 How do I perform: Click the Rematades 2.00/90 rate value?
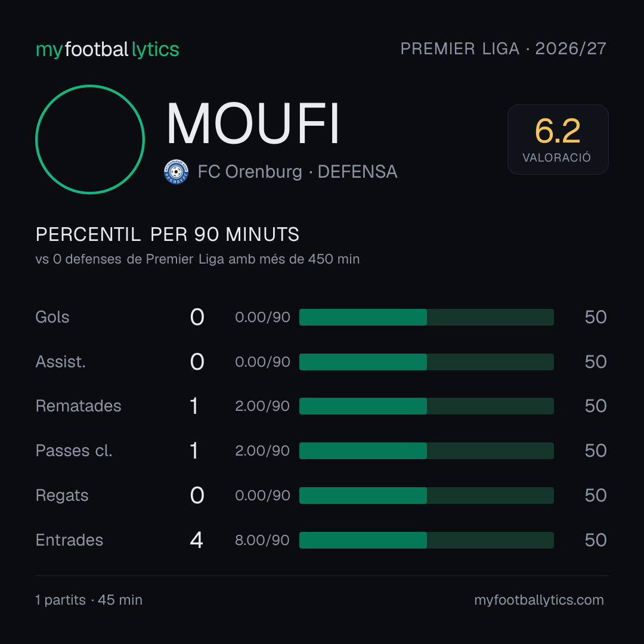262,406
